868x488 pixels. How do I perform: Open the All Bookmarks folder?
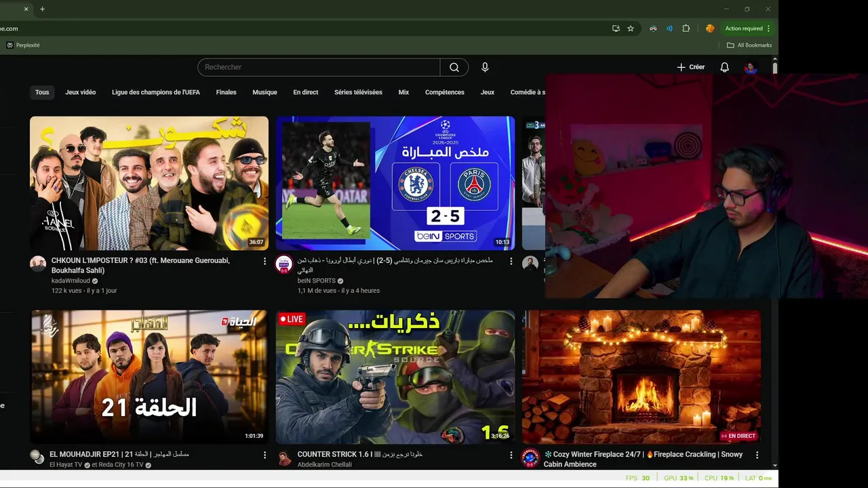coord(749,45)
